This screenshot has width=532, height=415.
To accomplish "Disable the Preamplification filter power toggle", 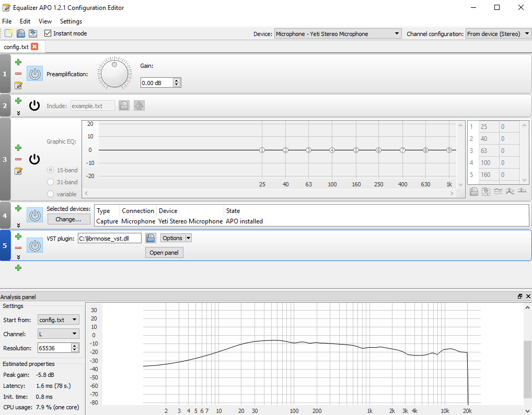I will 34,73.
